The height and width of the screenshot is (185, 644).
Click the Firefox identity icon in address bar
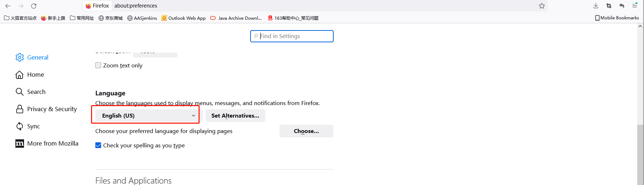(x=89, y=6)
